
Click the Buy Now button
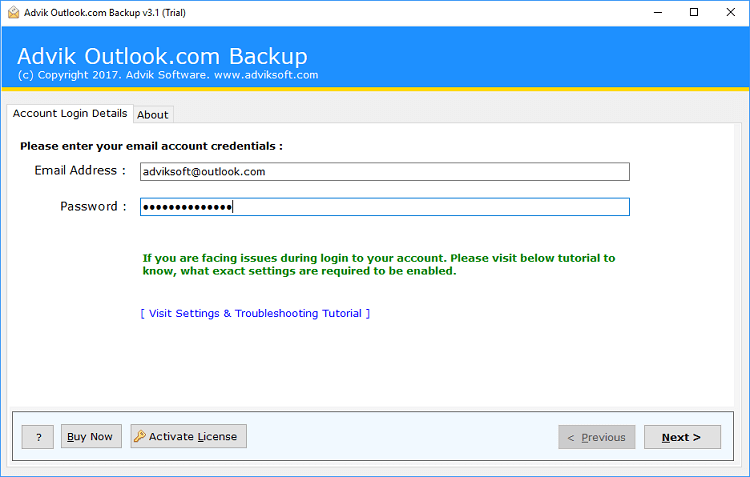click(91, 436)
